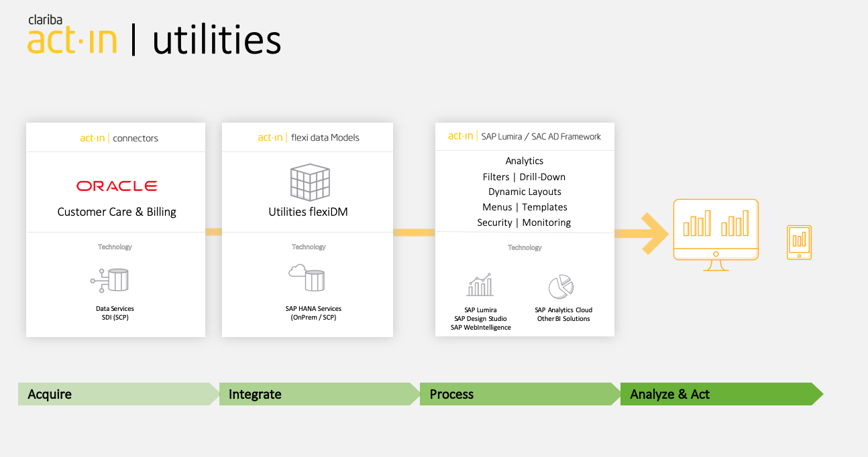Screen dimensions: 868x457
Task: Click 'flexi data Models' header text
Action: [325, 137]
